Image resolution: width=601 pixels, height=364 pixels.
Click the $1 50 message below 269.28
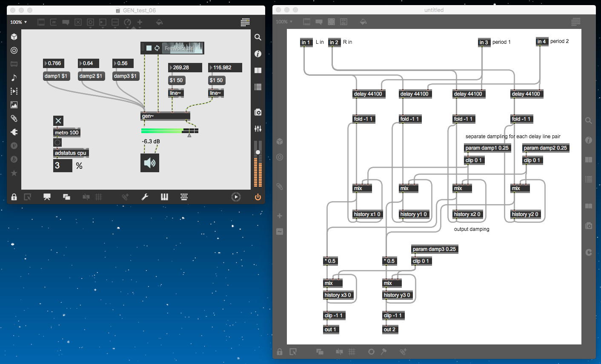coord(176,80)
